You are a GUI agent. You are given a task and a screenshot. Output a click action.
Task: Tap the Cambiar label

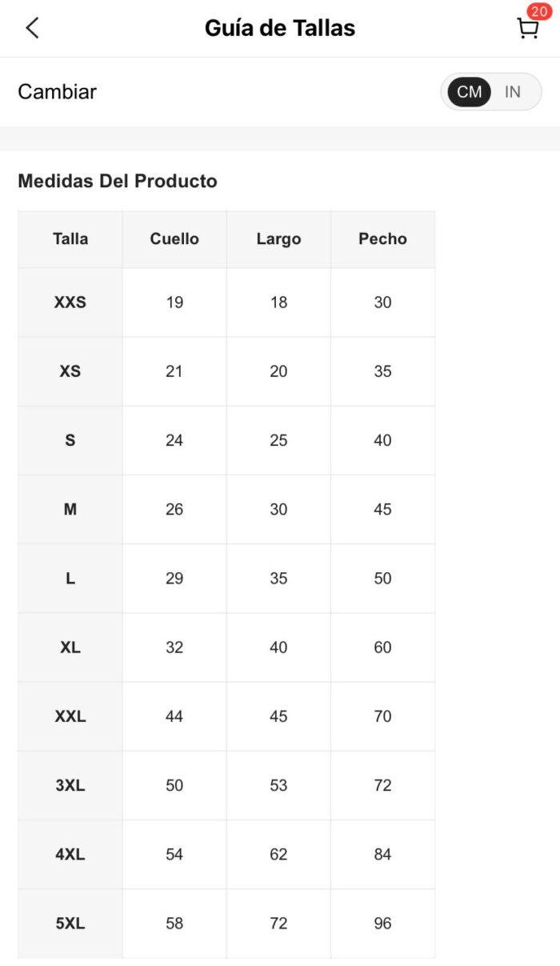tap(58, 92)
